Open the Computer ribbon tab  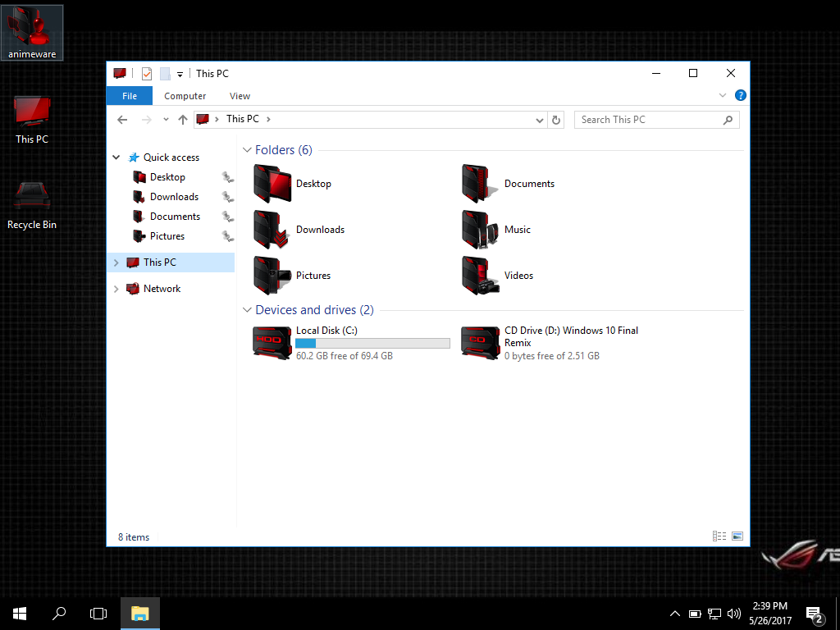point(185,96)
